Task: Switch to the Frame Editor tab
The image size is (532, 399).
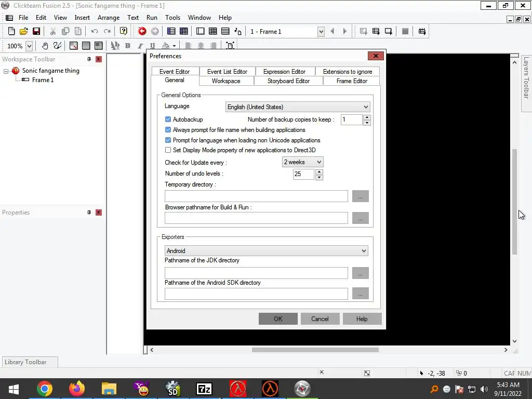Action: 352,81
